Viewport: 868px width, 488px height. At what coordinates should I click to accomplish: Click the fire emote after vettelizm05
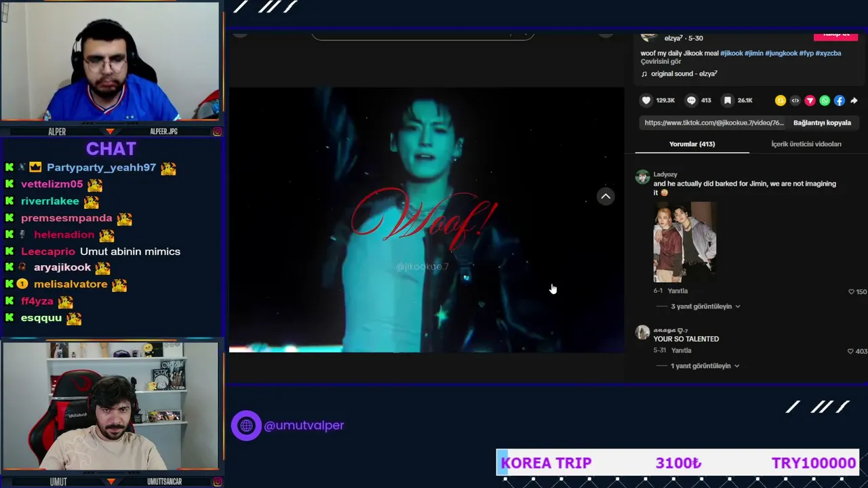tap(94, 184)
